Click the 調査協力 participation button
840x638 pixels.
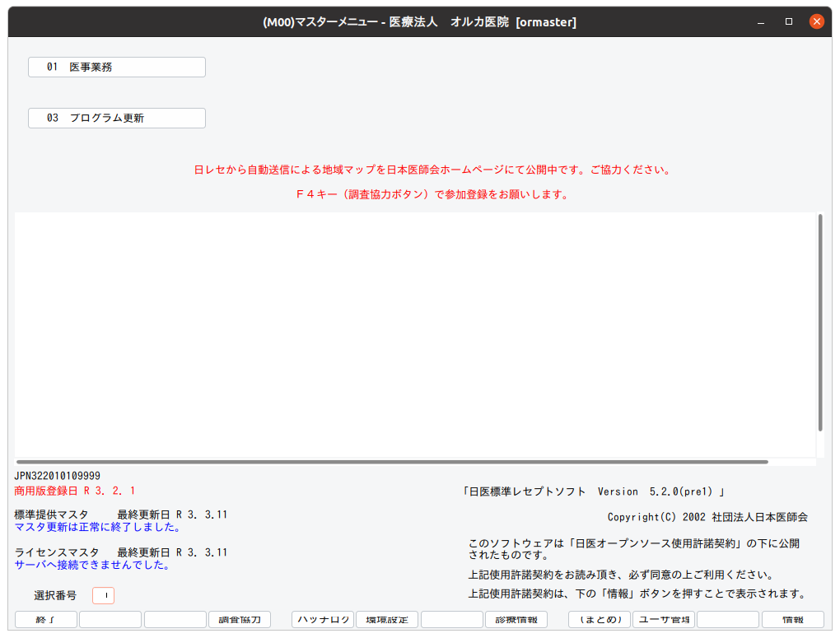[240, 619]
